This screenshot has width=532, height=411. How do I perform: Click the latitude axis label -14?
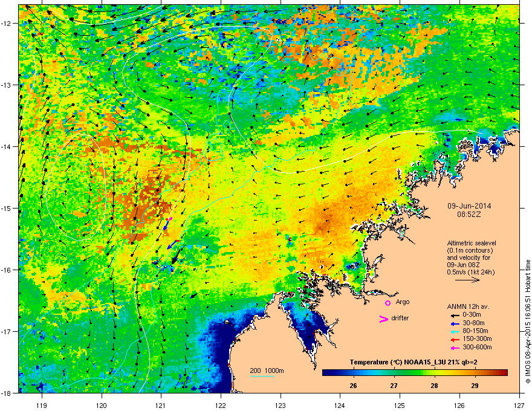pyautogui.click(x=7, y=147)
